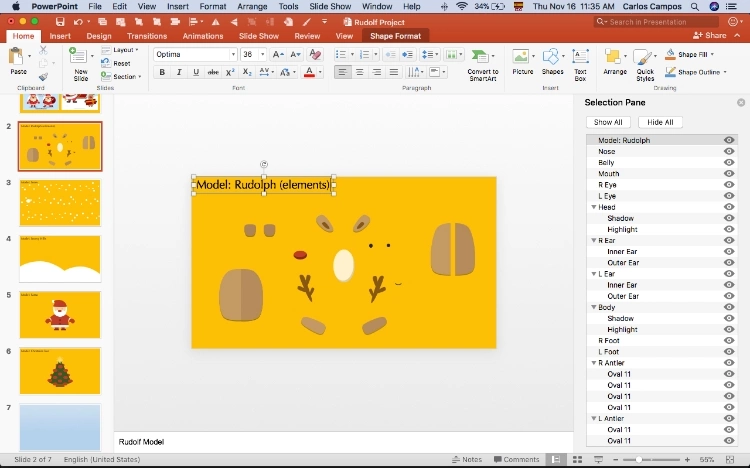Open the Optima font name dropdown
The height and width of the screenshot is (468, 750).
click(234, 54)
